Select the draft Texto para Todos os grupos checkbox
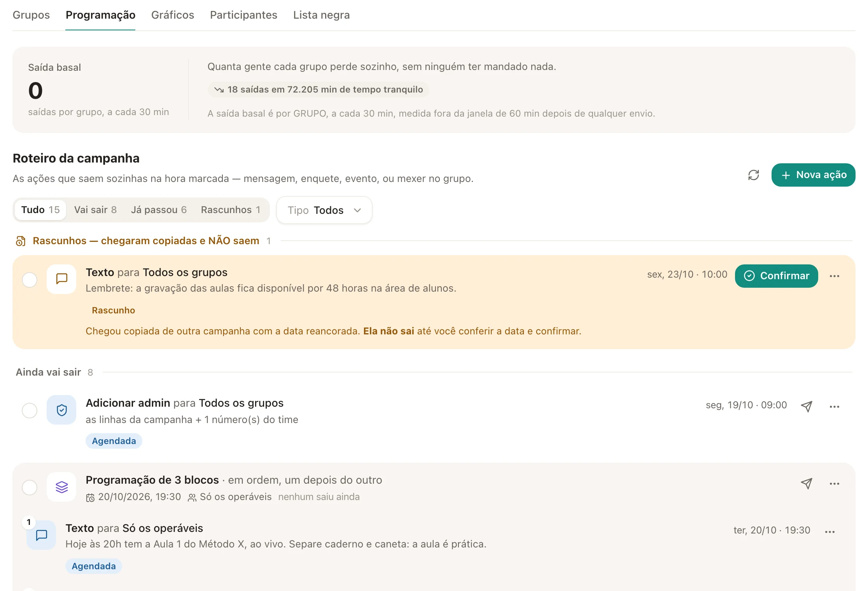 tap(30, 280)
